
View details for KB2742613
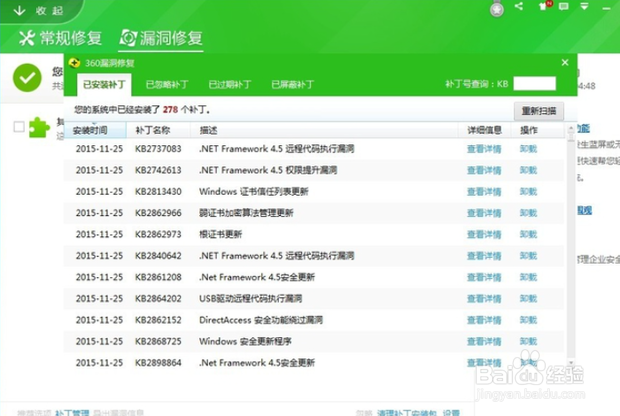484,170
